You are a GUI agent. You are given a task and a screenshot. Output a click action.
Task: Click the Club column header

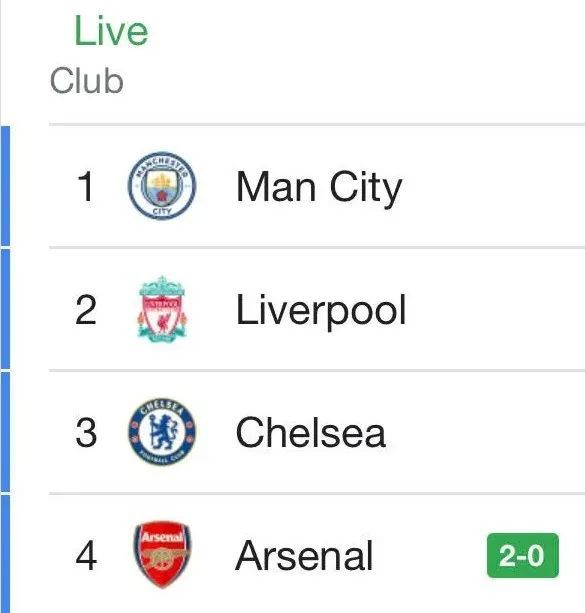[x=86, y=81]
